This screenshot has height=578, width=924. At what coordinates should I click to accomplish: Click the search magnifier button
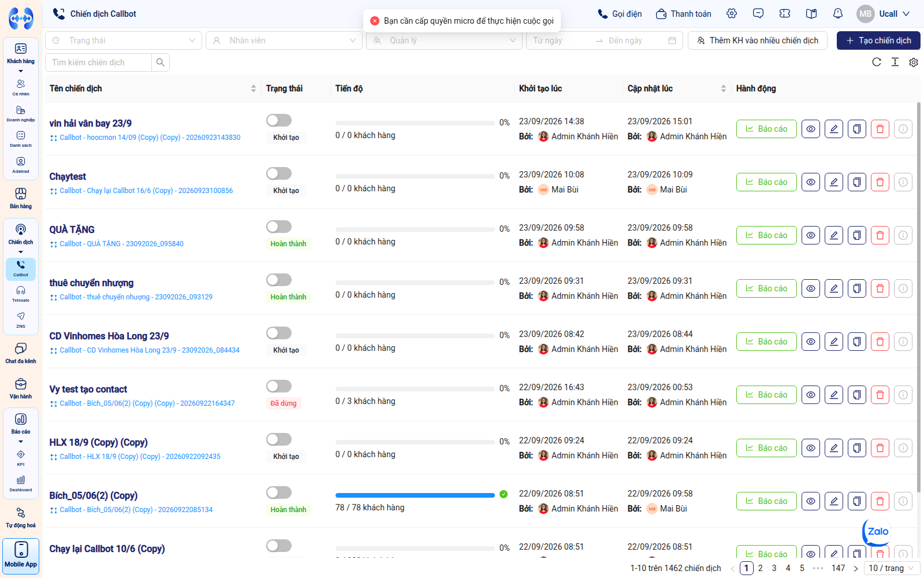click(x=161, y=62)
